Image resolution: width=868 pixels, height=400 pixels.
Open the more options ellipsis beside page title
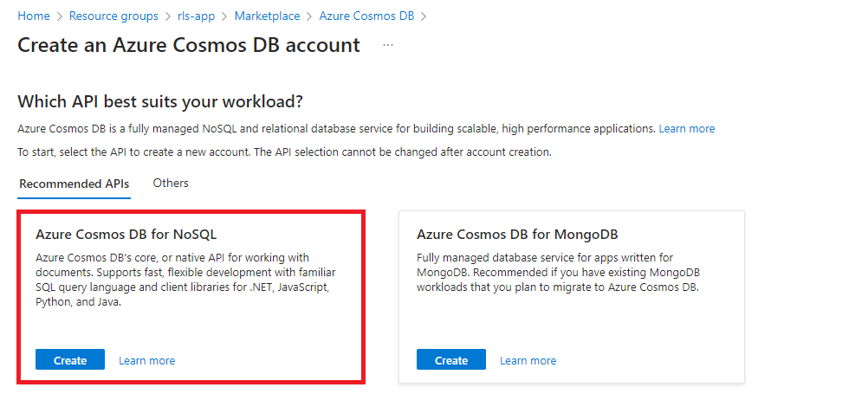(387, 45)
